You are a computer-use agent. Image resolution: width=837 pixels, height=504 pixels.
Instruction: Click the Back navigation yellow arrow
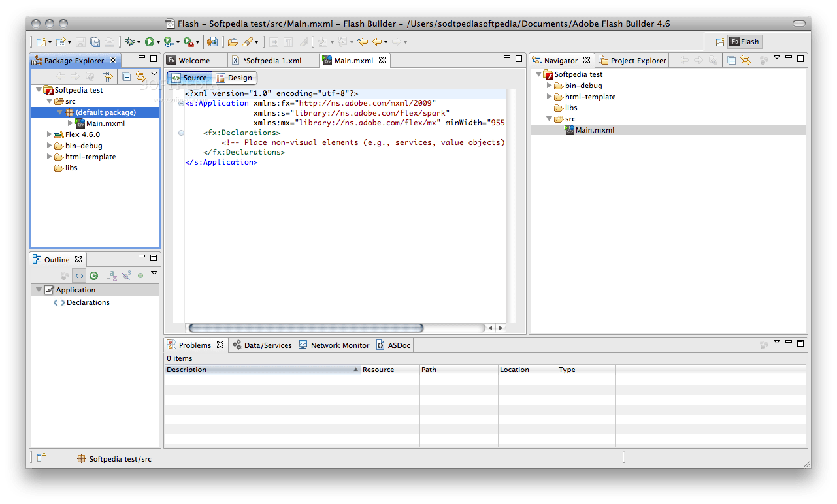pos(376,42)
